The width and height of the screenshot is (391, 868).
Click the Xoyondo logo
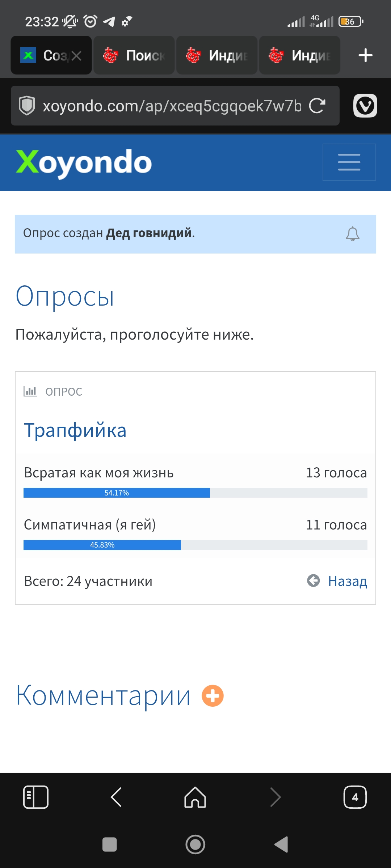[x=84, y=162]
